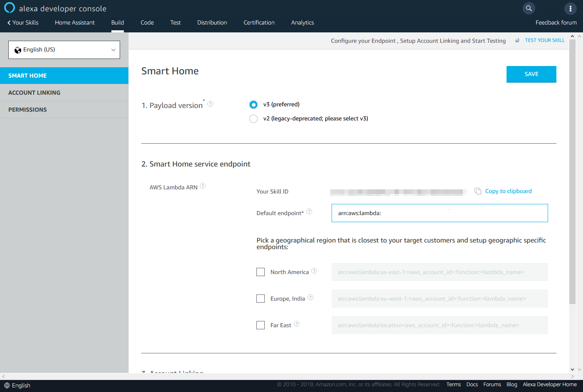
Task: Open the Feedback forum link
Action: pyautogui.click(x=556, y=22)
